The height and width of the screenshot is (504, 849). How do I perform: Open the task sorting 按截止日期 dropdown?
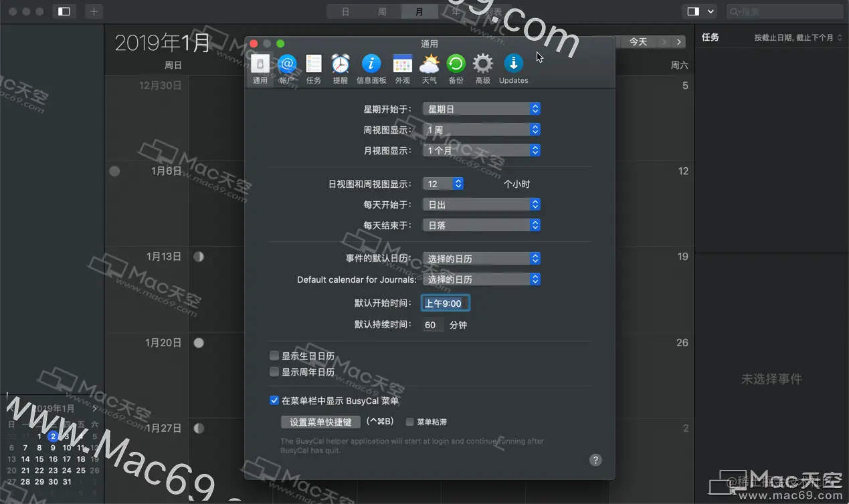pyautogui.click(x=798, y=37)
